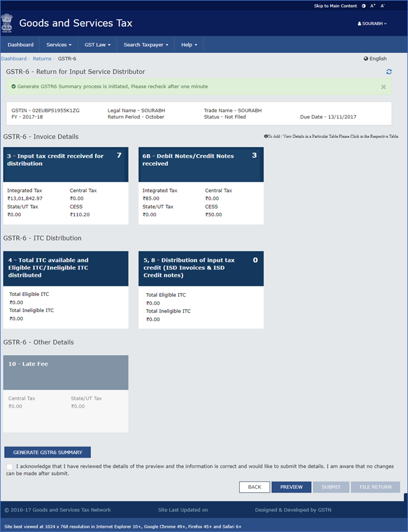Click record count 0 on tile 5, 8

255,260
